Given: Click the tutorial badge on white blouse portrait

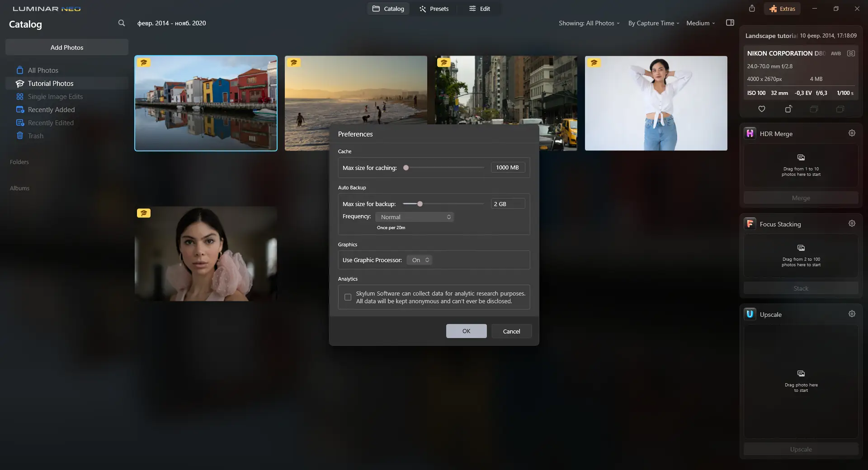Looking at the screenshot, I should (x=594, y=62).
